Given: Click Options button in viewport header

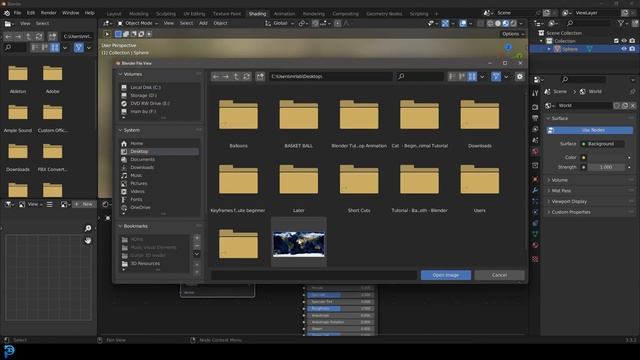Looking at the screenshot, I should (513, 34).
